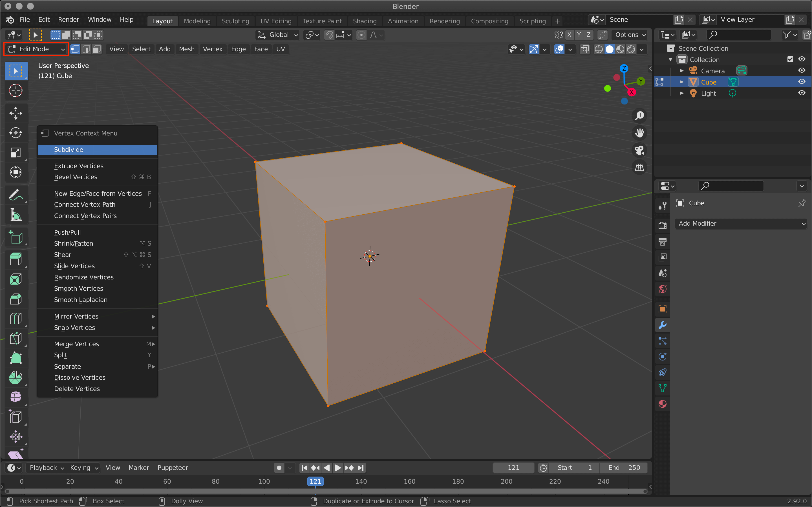Select the Extrude Region tool
812x507 pixels.
pos(16,259)
